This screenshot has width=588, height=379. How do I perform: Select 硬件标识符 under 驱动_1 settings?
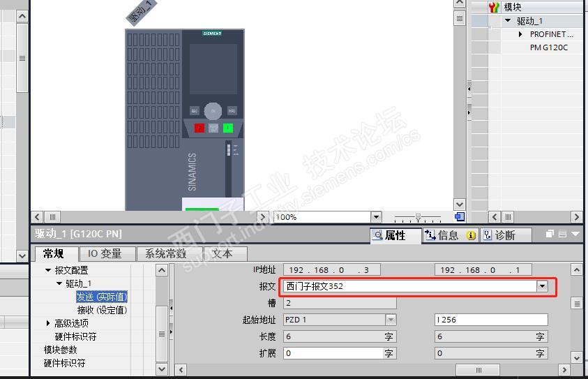point(75,336)
